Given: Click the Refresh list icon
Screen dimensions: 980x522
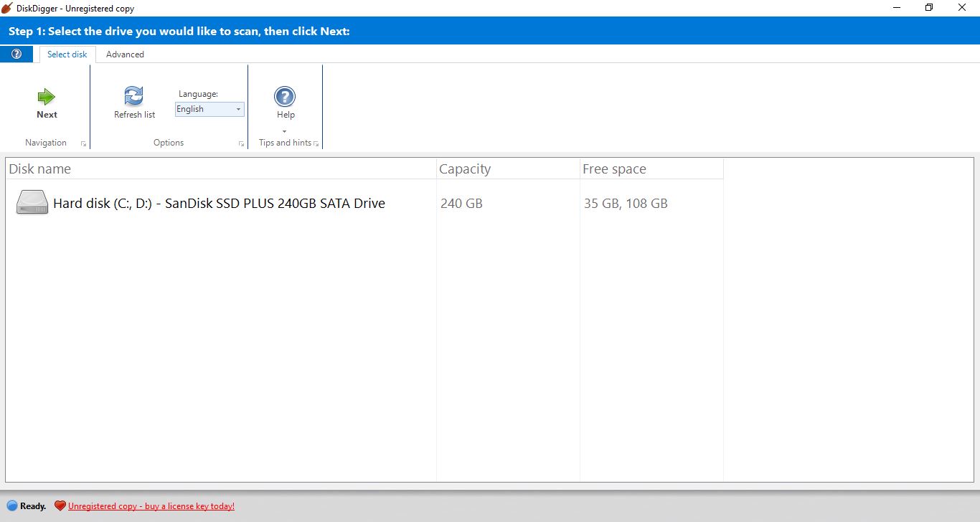Looking at the screenshot, I should [x=134, y=96].
